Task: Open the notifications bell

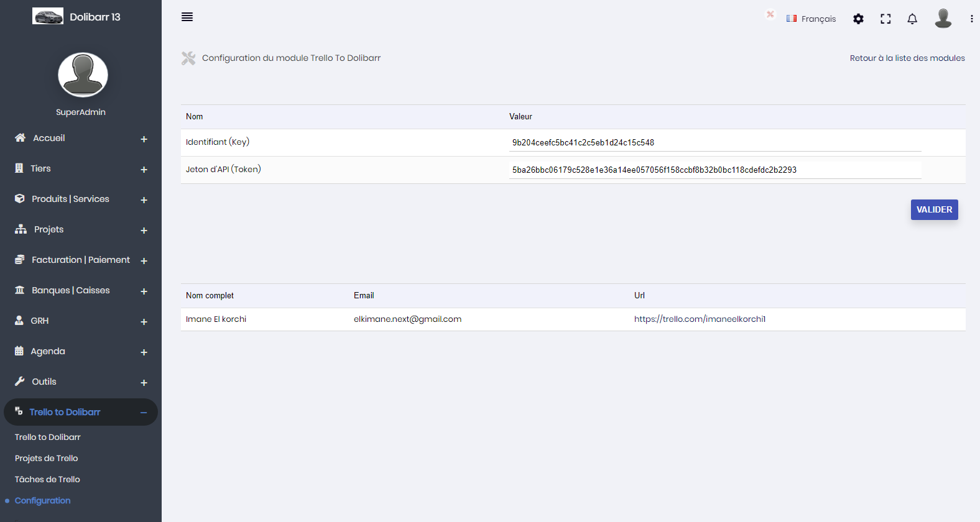Action: tap(912, 19)
